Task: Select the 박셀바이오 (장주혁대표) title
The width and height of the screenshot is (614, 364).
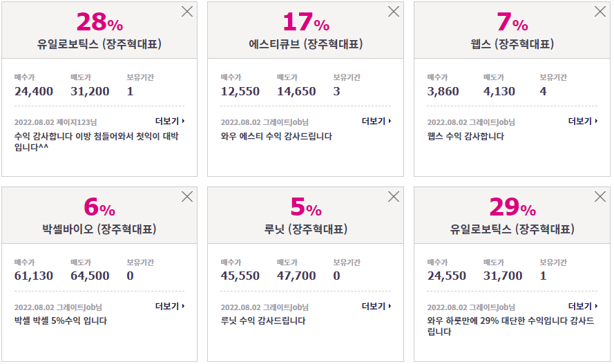Action: (99, 229)
